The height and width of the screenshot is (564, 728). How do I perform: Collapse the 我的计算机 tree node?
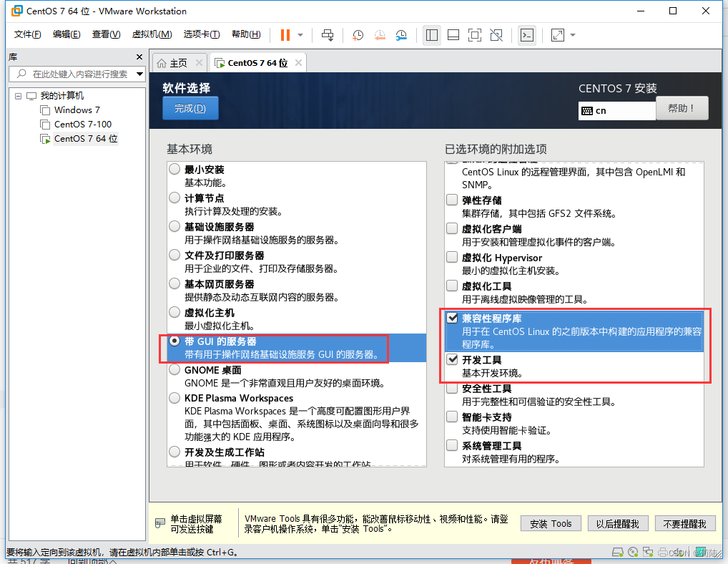coord(18,96)
